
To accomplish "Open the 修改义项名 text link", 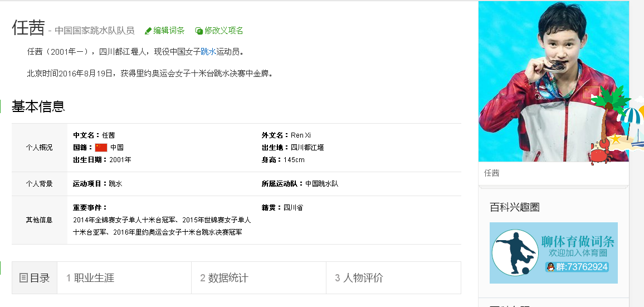I will pos(223,31).
